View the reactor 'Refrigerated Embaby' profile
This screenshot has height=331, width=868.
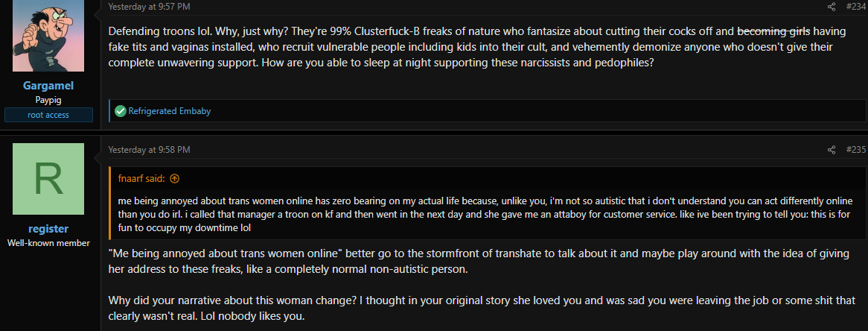click(170, 111)
